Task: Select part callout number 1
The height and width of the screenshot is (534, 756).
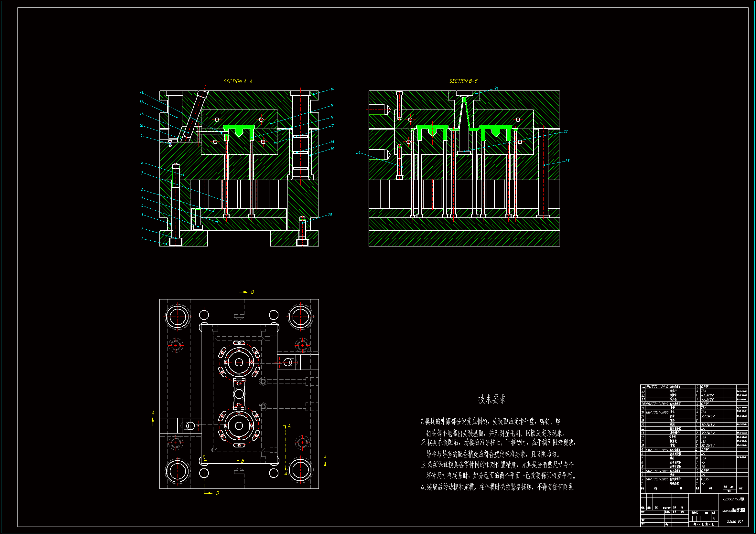Action: tap(142, 239)
